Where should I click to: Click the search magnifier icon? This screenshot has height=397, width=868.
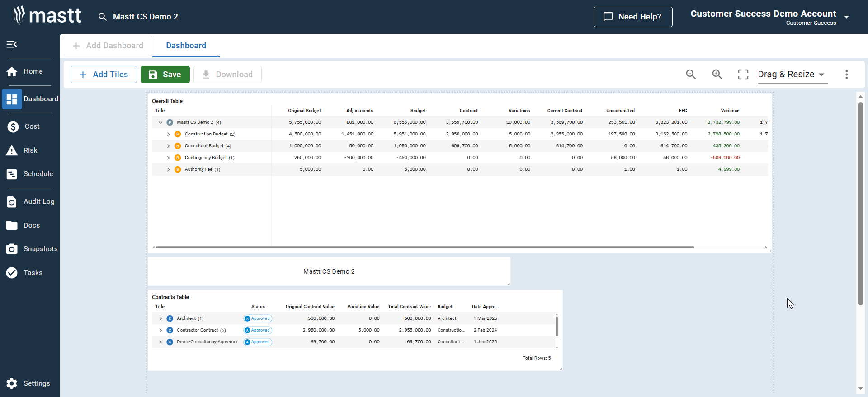[x=103, y=17]
